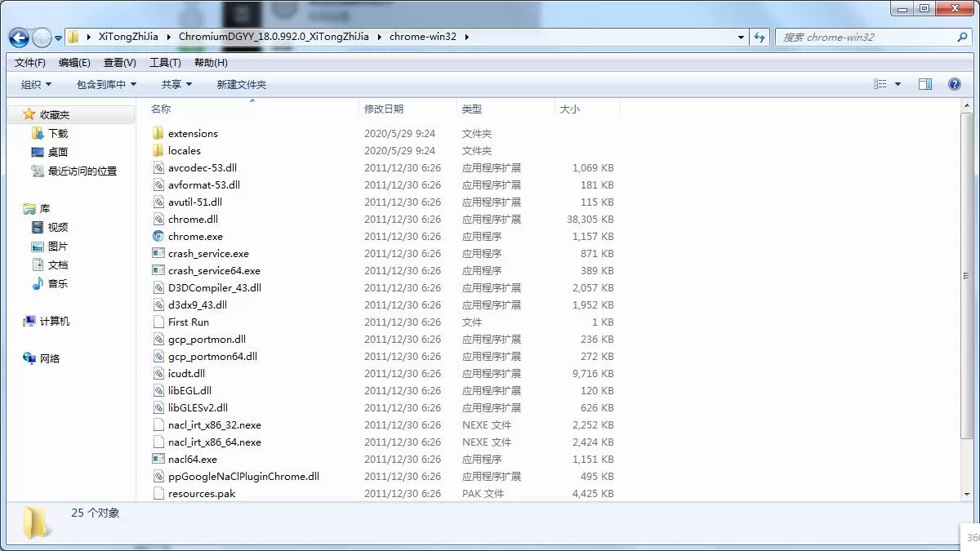The height and width of the screenshot is (551, 980).
Task: Select the extensions folder icon
Action: tap(158, 133)
